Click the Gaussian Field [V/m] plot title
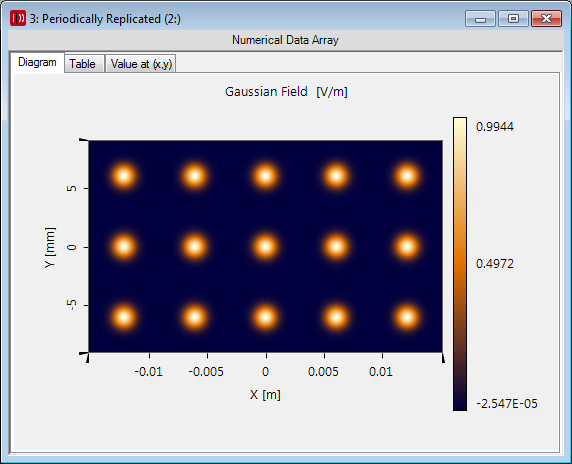572x464 pixels. [286, 92]
